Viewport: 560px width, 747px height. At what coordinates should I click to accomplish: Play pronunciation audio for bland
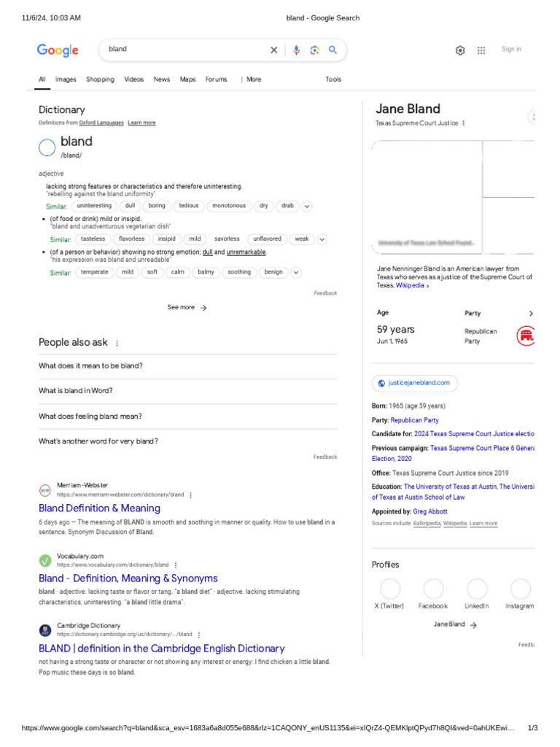pos(47,147)
